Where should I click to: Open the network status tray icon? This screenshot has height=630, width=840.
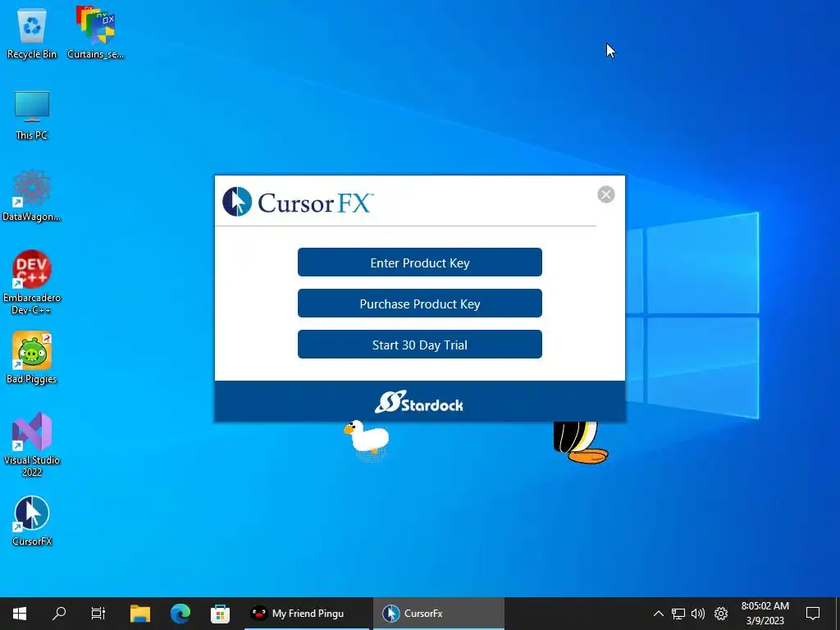[678, 614]
